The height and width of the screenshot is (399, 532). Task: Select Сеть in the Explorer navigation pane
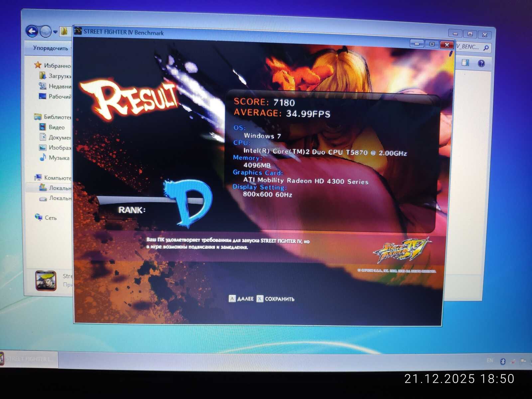coord(46,217)
